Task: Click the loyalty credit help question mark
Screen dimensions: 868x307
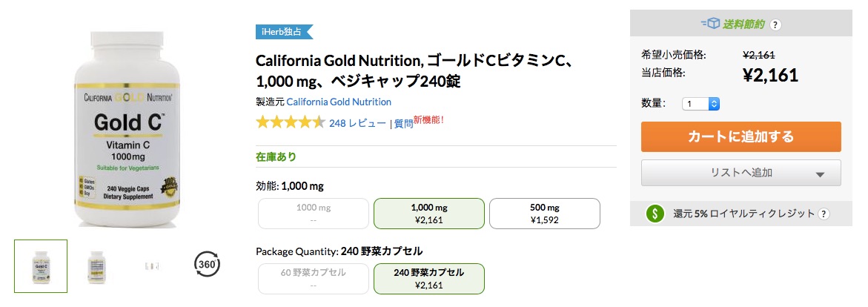Action: (x=824, y=214)
